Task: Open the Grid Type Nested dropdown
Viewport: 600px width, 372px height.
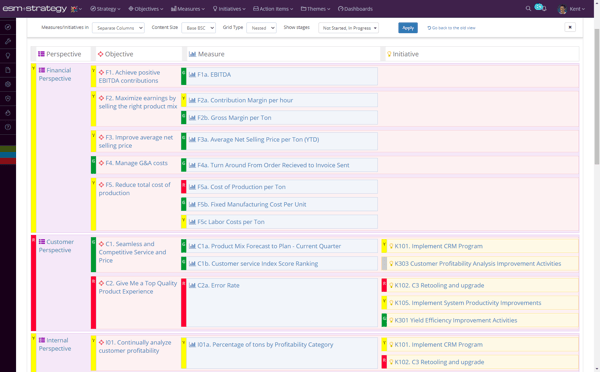Action: [261, 28]
